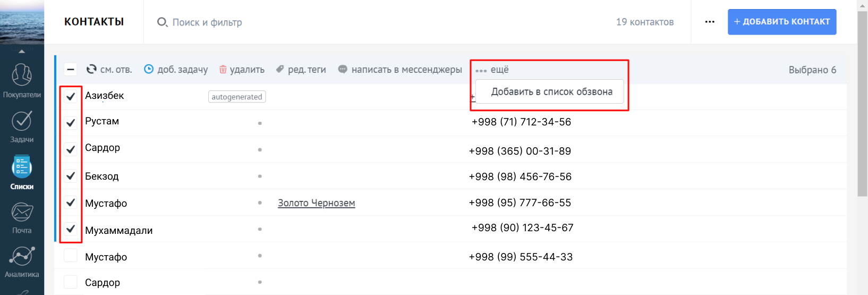Image resolution: width=868 pixels, height=295 pixels.
Task: Click the clock icon to add a task
Action: (x=149, y=70)
